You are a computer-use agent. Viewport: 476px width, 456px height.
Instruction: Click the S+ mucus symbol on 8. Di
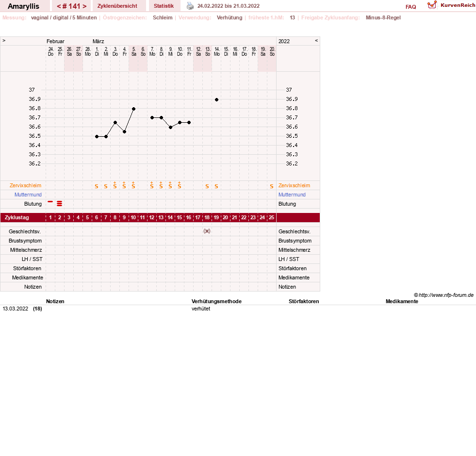(161, 185)
